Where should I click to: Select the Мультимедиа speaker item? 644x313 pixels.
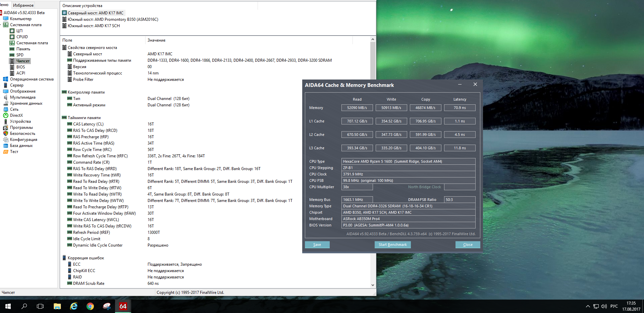coord(22,97)
